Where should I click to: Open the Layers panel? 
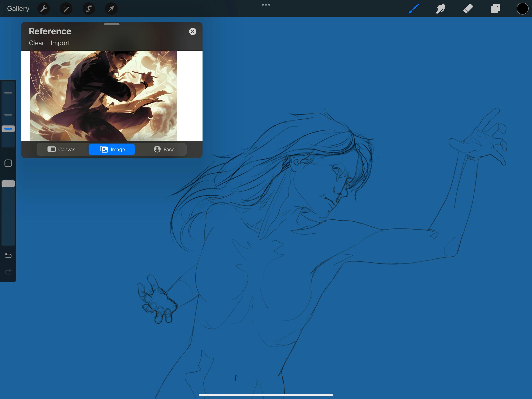point(495,9)
